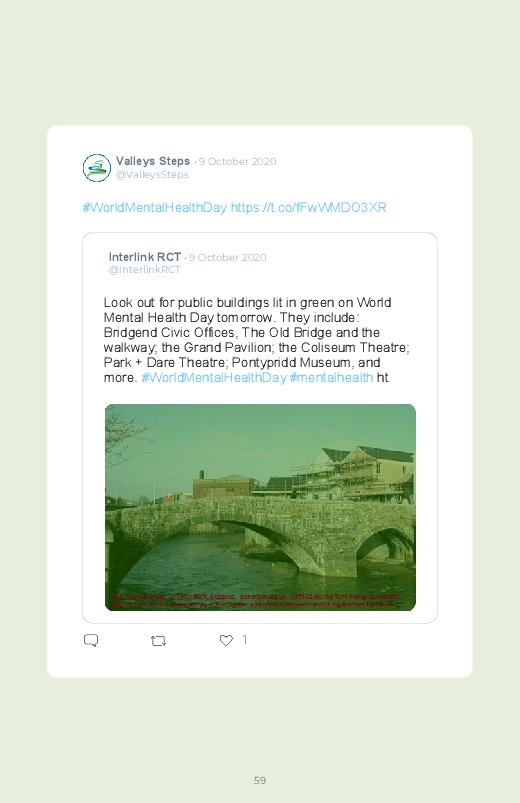Viewport: 520px width, 803px height.
Task: Open the truncated ht link at tweet end
Action: tap(383, 377)
